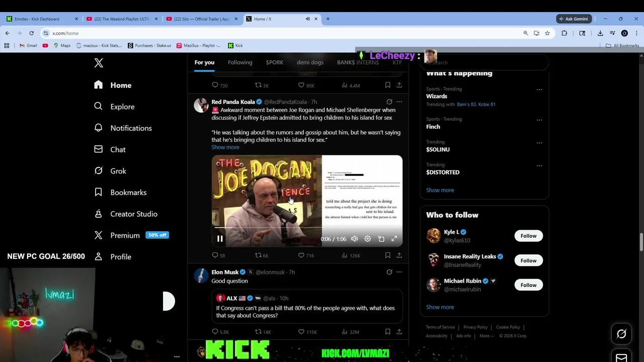
Task: Bookmark this page with the star icon
Action: point(547,33)
